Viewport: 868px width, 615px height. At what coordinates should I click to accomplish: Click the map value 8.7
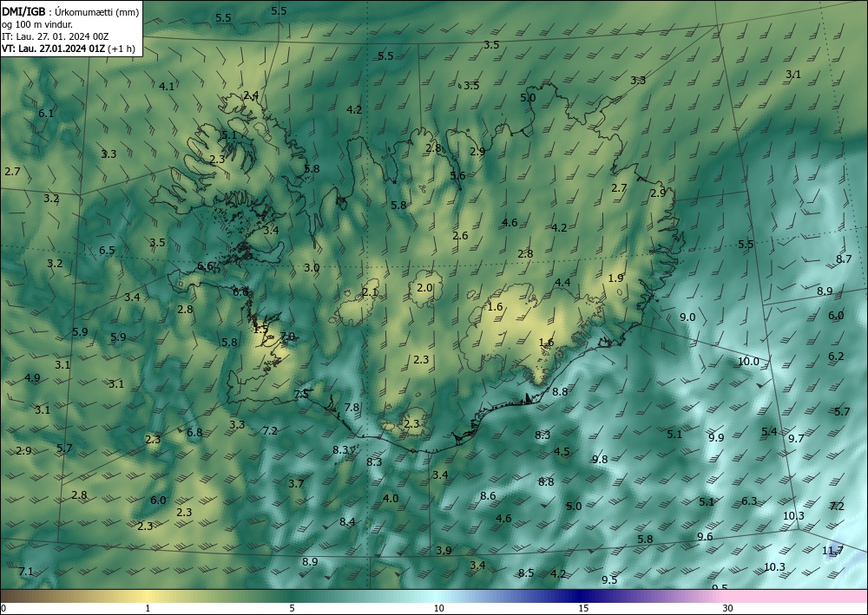tap(844, 259)
